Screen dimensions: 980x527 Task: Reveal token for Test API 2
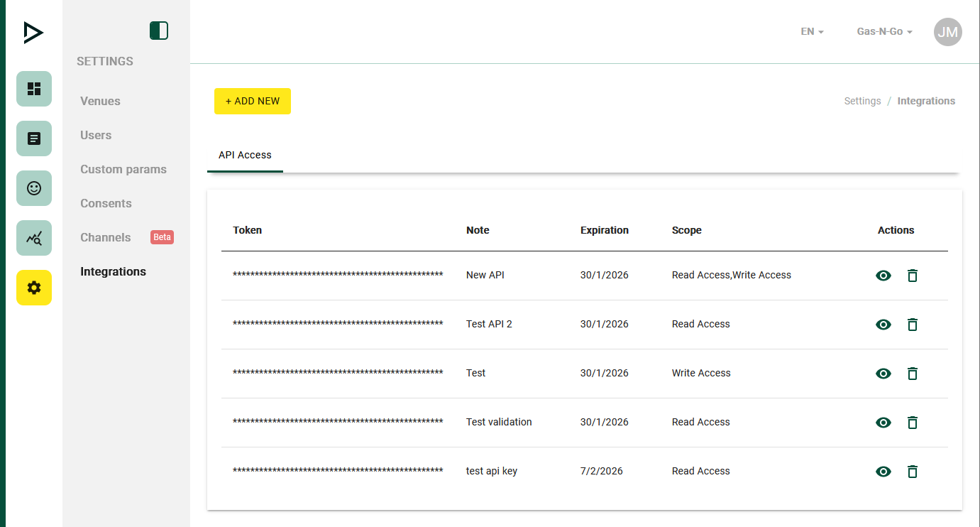coord(883,325)
